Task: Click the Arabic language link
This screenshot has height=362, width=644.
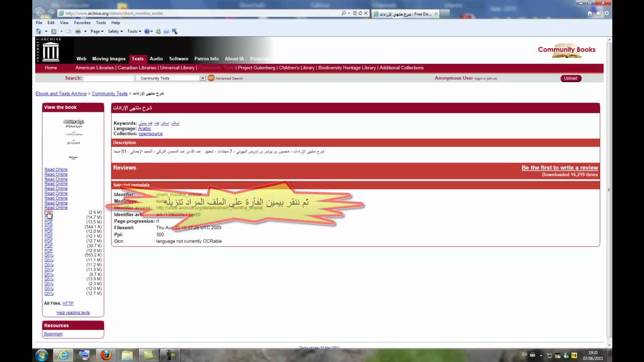Action: click(x=144, y=129)
